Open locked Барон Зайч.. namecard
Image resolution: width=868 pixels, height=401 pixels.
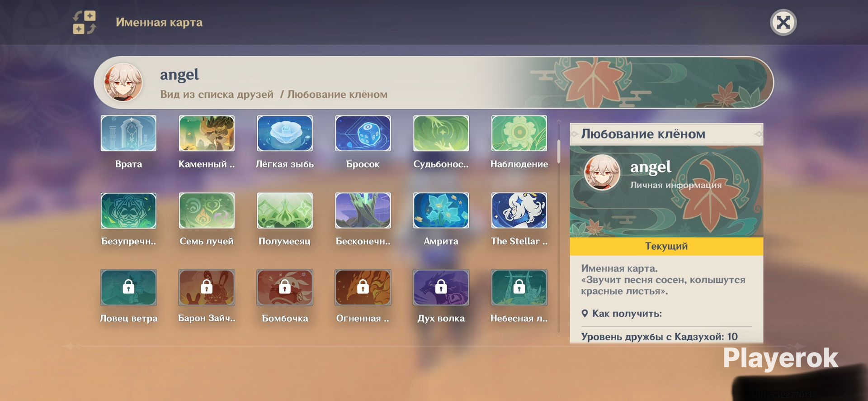point(207,287)
